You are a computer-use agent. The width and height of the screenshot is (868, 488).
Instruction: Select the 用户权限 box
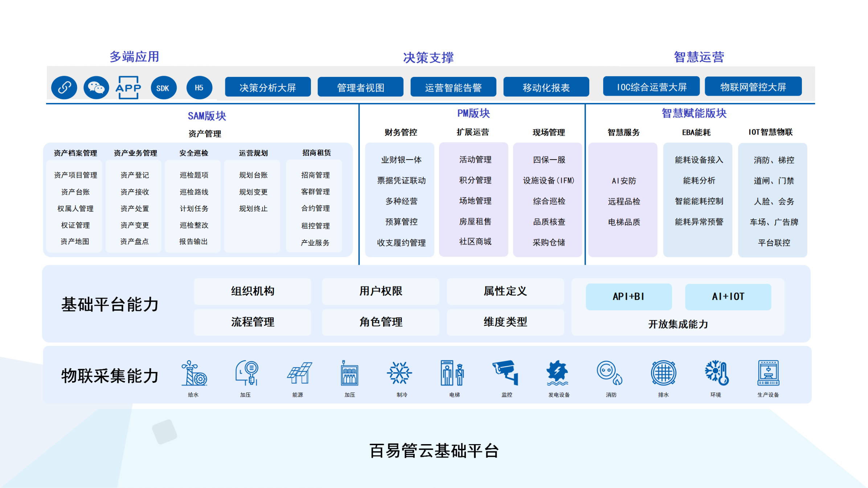click(381, 291)
